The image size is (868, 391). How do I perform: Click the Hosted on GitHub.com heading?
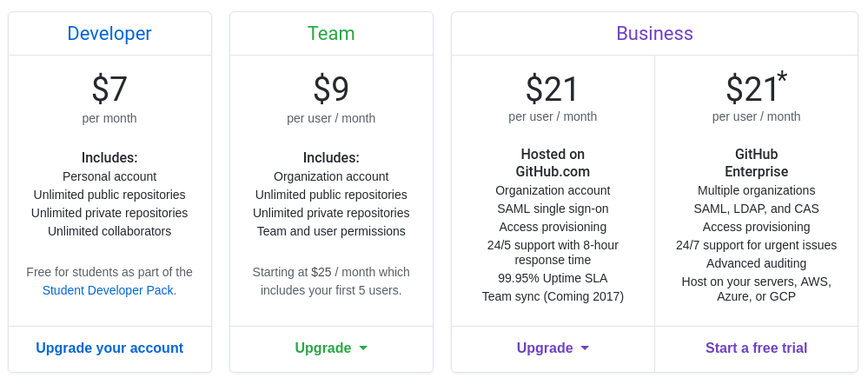[x=553, y=162]
